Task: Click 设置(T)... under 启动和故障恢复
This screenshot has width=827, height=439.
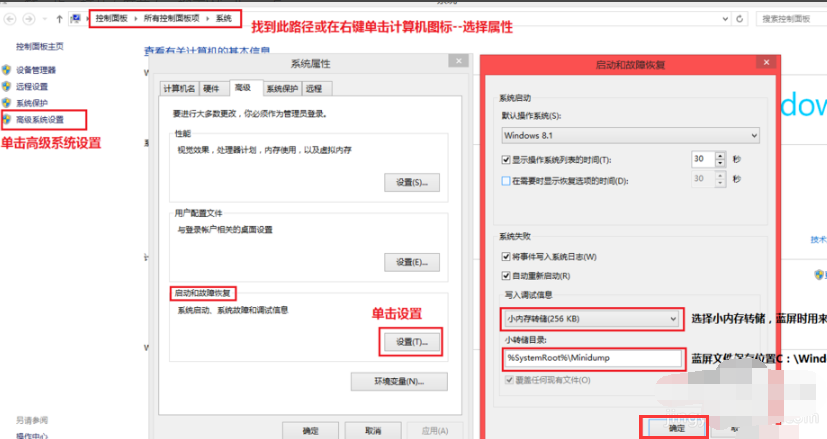Action: 411,342
